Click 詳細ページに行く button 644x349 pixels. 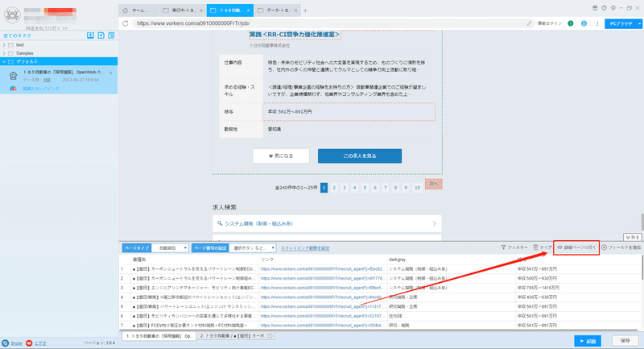click(x=576, y=247)
